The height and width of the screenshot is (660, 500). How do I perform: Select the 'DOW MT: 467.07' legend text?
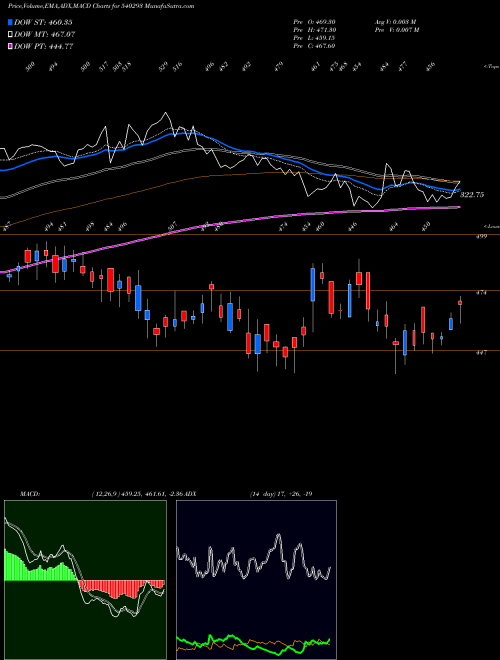tap(45, 34)
